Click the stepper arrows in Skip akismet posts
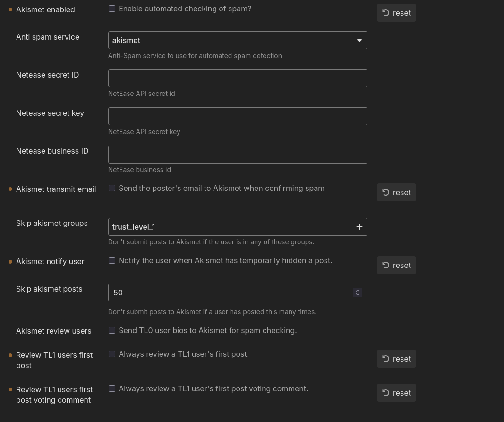 pyautogui.click(x=358, y=293)
